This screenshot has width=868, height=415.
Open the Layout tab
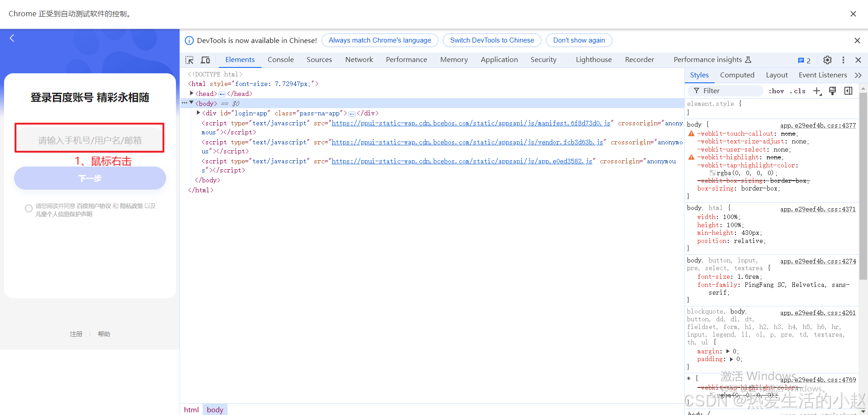(777, 75)
